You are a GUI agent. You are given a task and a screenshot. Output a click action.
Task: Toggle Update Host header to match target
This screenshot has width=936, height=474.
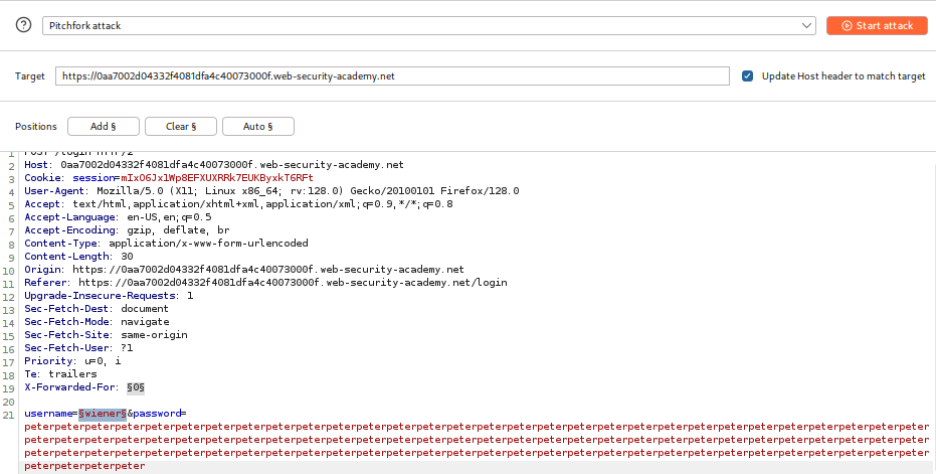coord(748,76)
